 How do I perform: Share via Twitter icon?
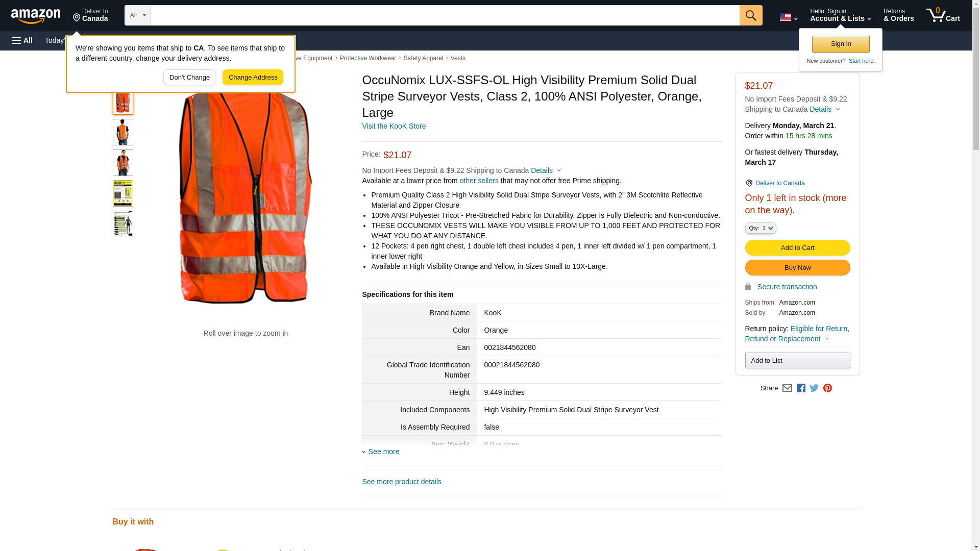pyautogui.click(x=814, y=388)
